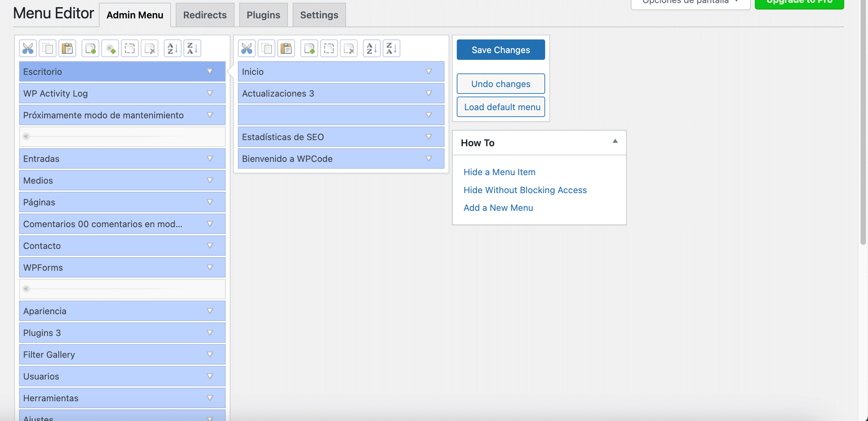Screen dimensions: 868x421
Task: Click paste icon in the left menu toolbar
Action: click(x=67, y=49)
